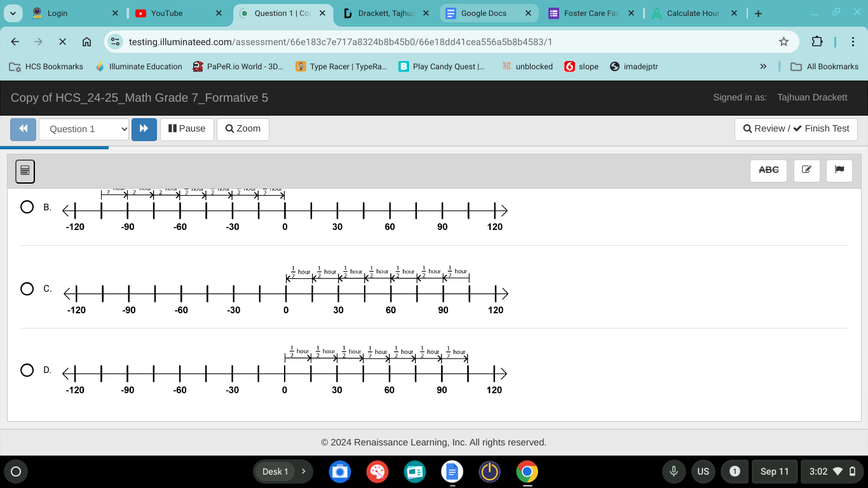Toggle the ABC strikethrough answer eliminator

[x=768, y=170]
